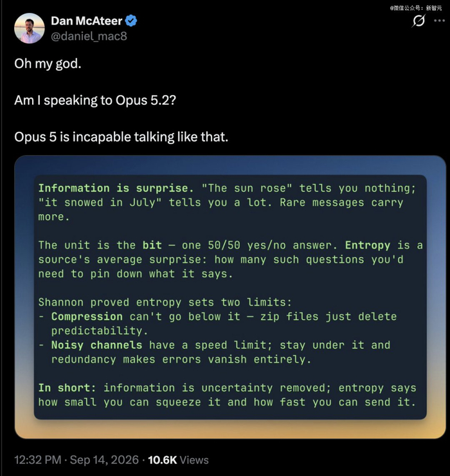Open Dan McAteer's profile avatar

point(30,28)
